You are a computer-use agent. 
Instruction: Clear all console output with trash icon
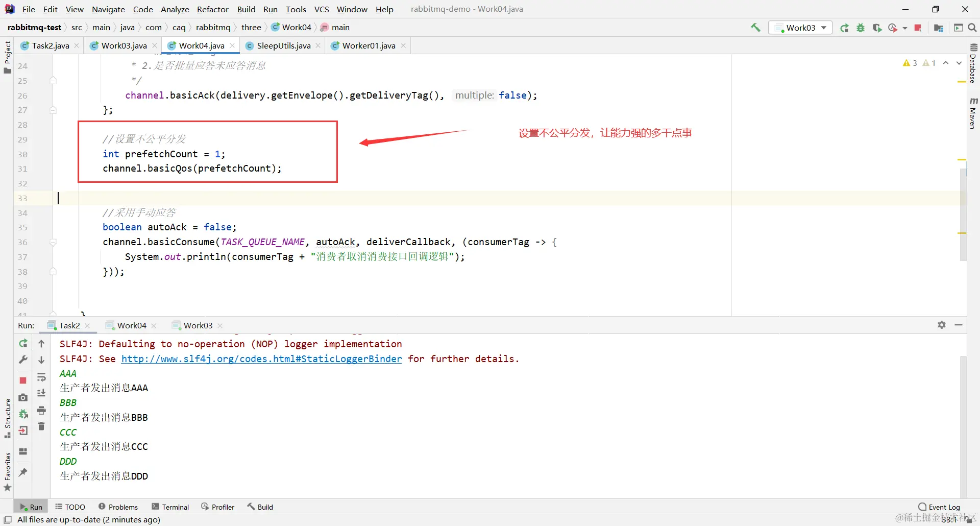coord(41,426)
